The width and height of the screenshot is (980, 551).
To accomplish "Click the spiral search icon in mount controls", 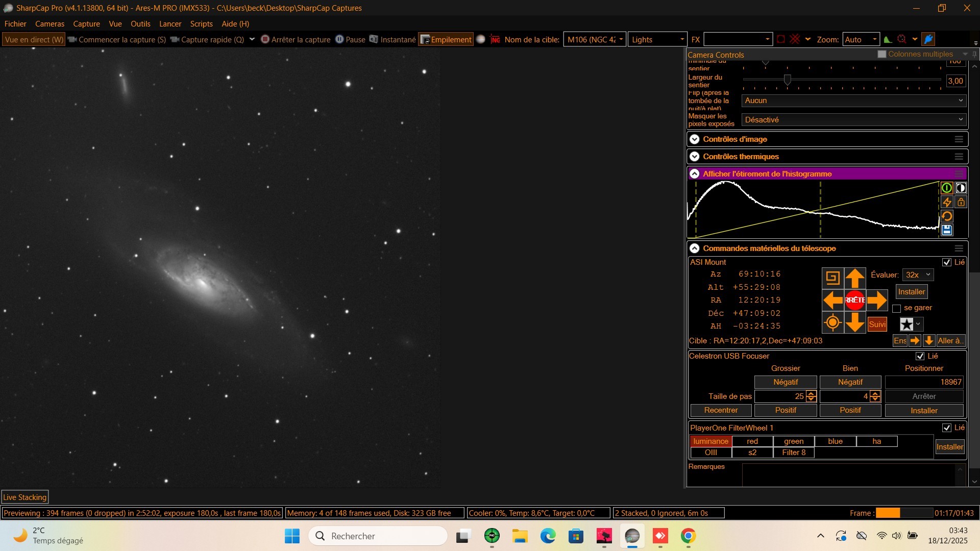I will click(x=832, y=278).
